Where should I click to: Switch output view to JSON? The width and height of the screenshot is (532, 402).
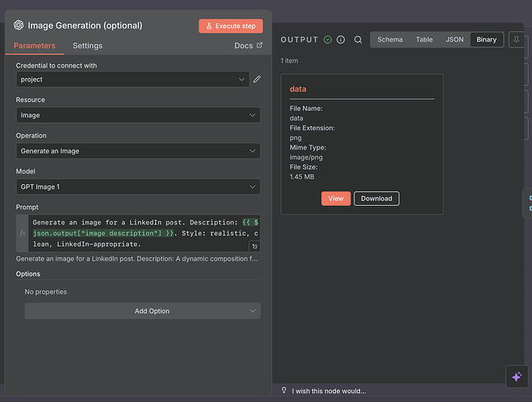point(454,39)
